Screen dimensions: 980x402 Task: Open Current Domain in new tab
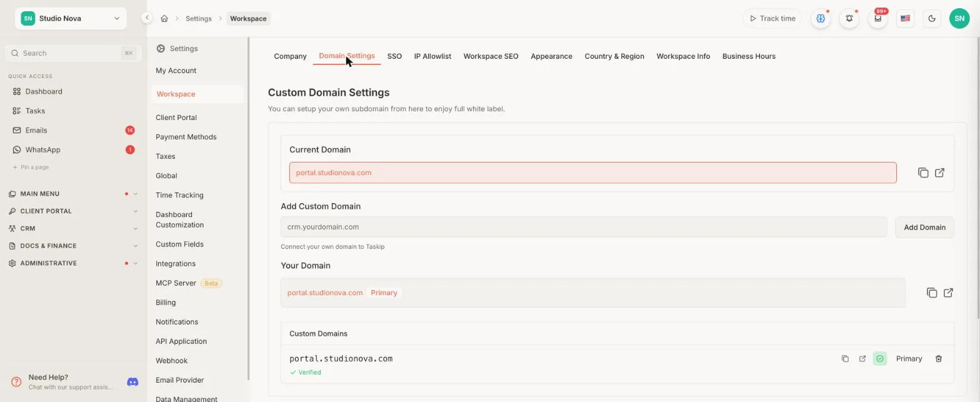[940, 173]
